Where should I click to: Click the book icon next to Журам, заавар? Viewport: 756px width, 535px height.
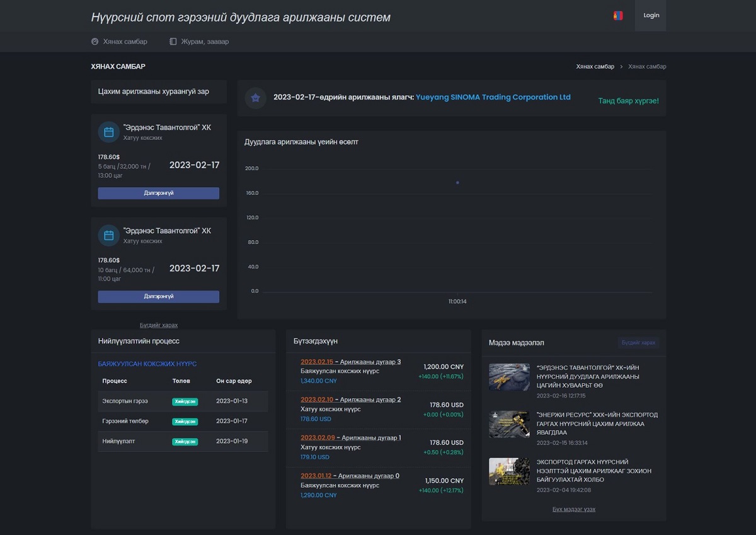[173, 42]
